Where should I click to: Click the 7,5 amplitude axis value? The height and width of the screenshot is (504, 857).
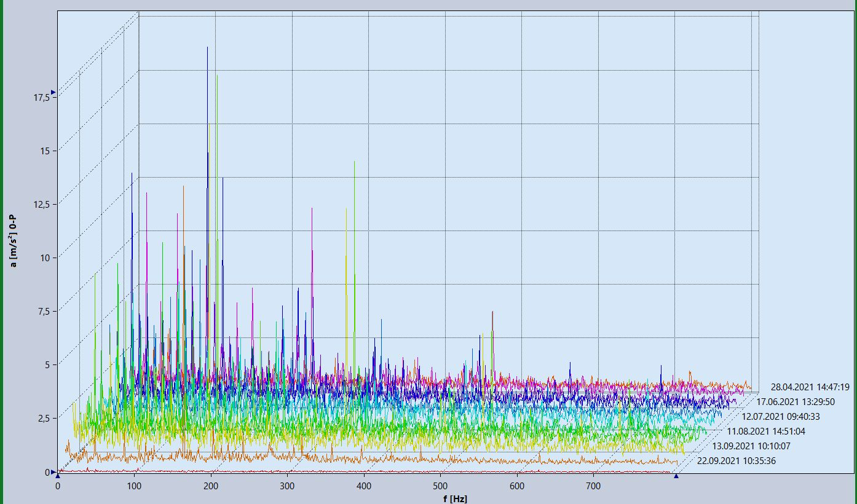[44, 311]
